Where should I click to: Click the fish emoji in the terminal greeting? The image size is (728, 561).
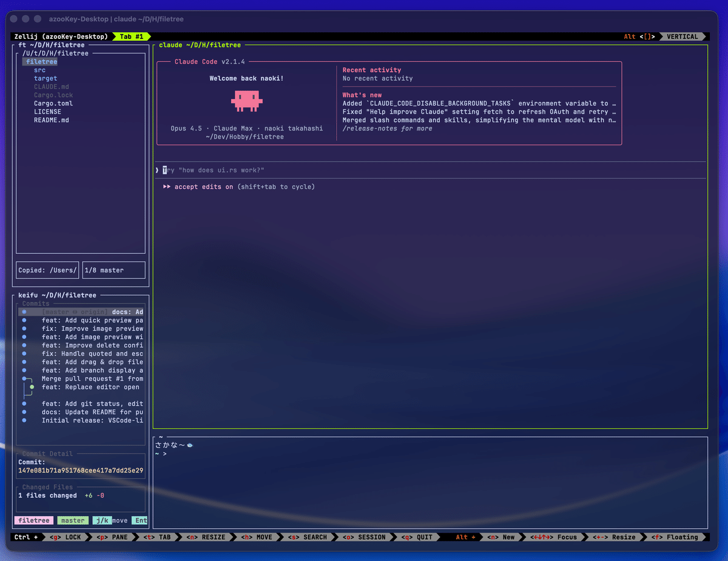pyautogui.click(x=190, y=445)
